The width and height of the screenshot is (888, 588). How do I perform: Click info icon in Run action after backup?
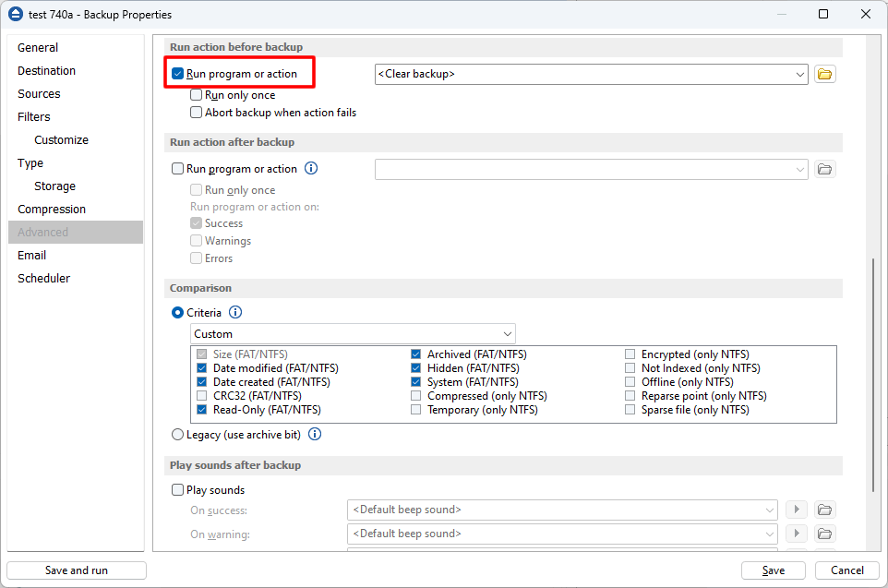click(x=311, y=169)
